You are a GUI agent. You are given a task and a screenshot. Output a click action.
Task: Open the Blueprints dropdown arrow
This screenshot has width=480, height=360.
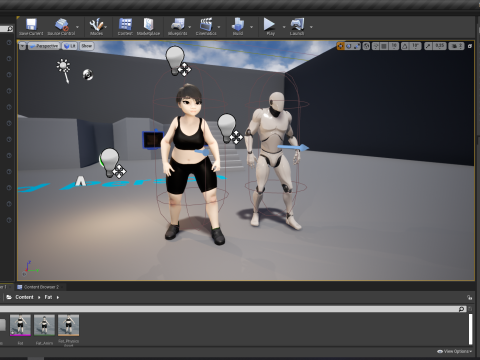pyautogui.click(x=190, y=27)
